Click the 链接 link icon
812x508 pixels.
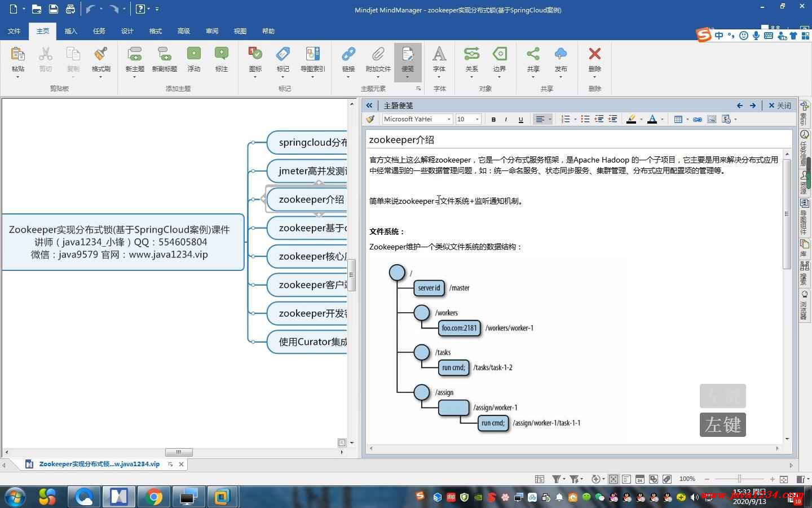click(x=348, y=54)
